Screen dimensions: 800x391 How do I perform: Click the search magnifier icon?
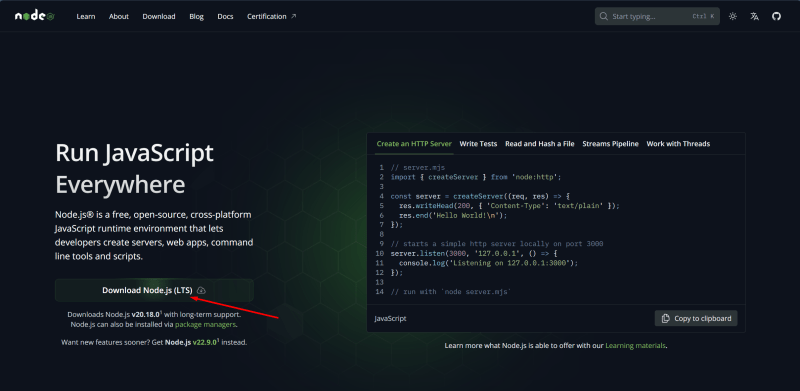click(604, 16)
